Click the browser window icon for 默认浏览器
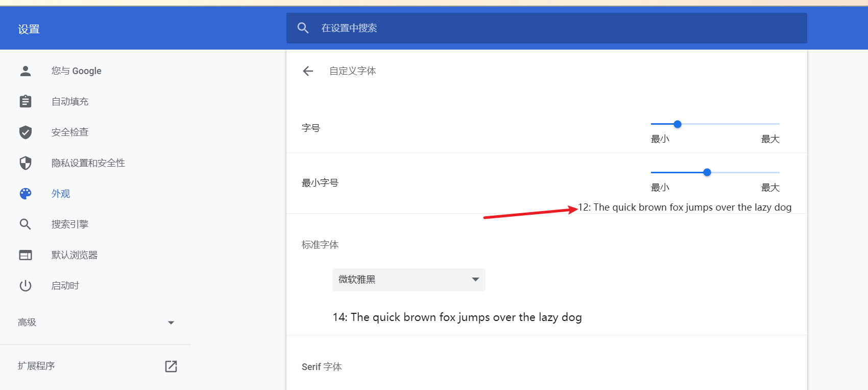Viewport: 868px width, 390px height. 26,255
